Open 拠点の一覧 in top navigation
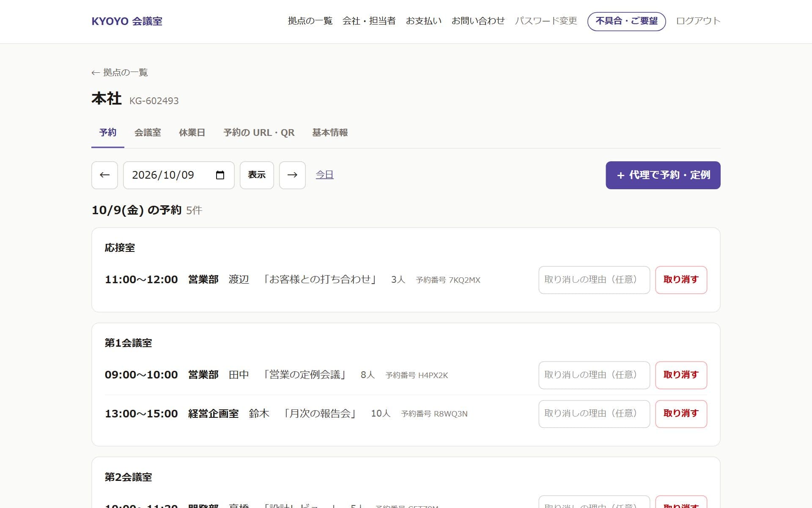The image size is (812, 508). [310, 21]
